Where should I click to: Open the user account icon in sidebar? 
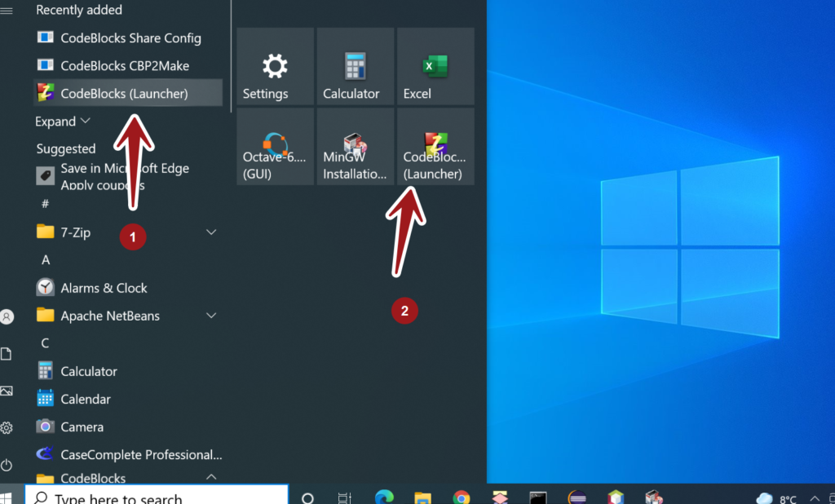(7, 316)
